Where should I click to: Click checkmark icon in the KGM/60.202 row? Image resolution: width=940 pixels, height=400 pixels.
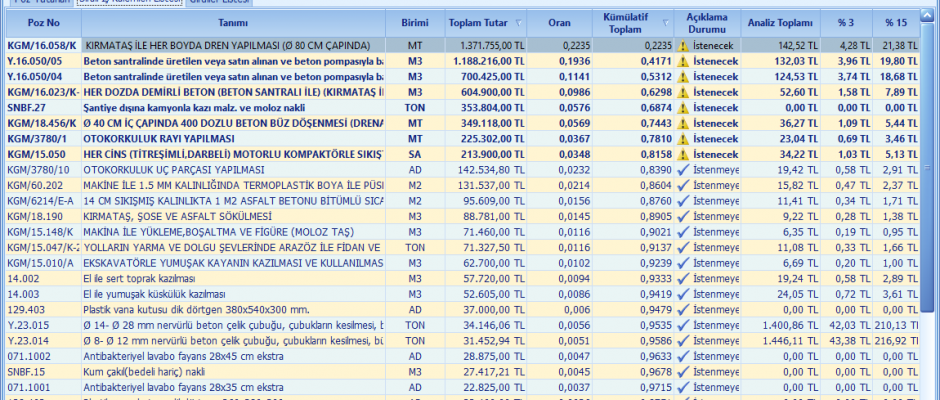click(x=683, y=185)
